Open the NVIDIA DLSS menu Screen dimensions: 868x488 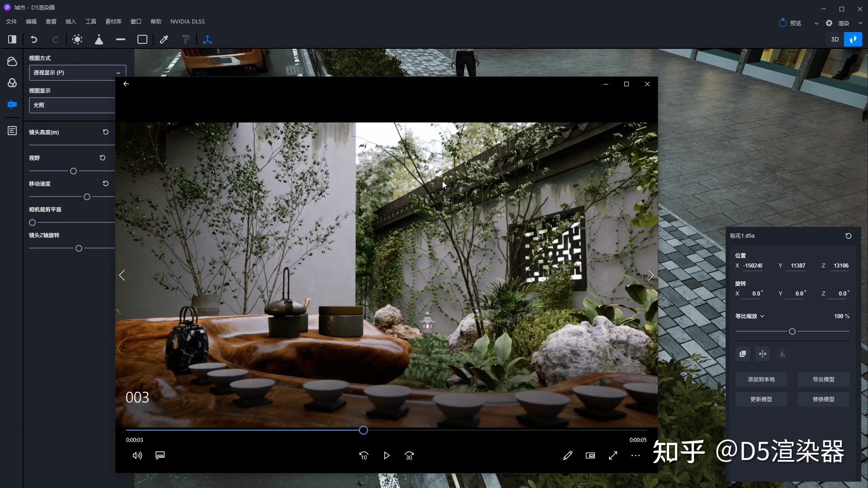click(x=187, y=22)
